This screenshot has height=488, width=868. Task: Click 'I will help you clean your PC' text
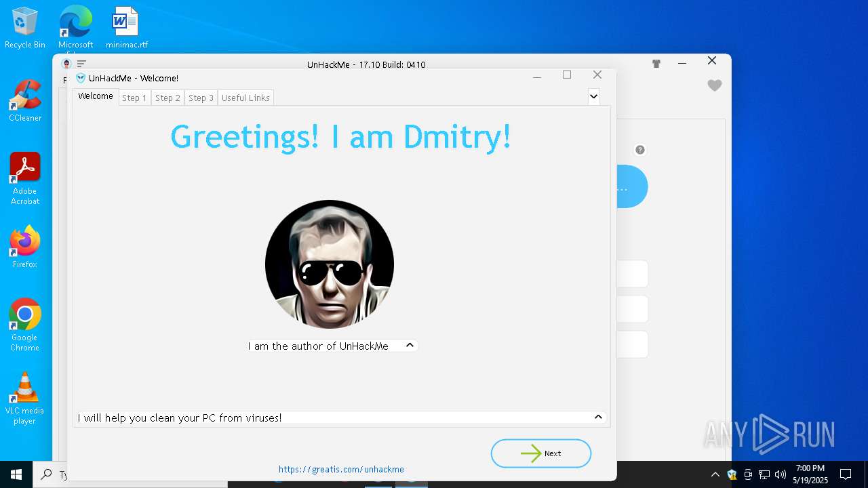pos(180,418)
